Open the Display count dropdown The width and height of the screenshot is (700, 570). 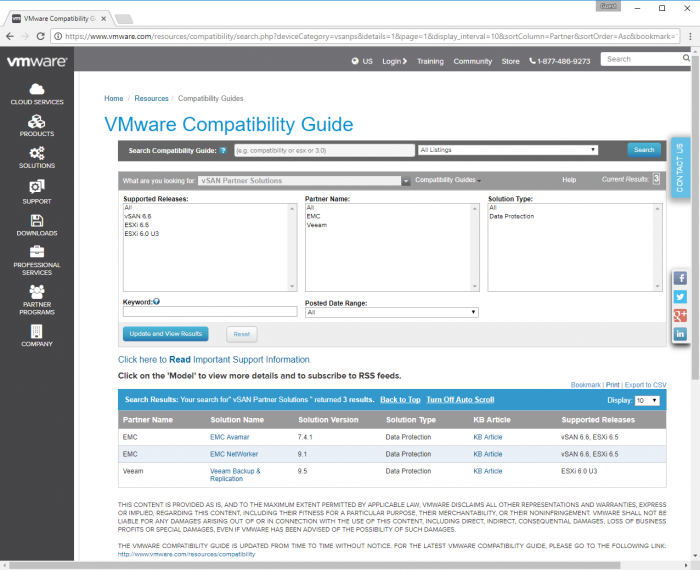[x=647, y=400]
